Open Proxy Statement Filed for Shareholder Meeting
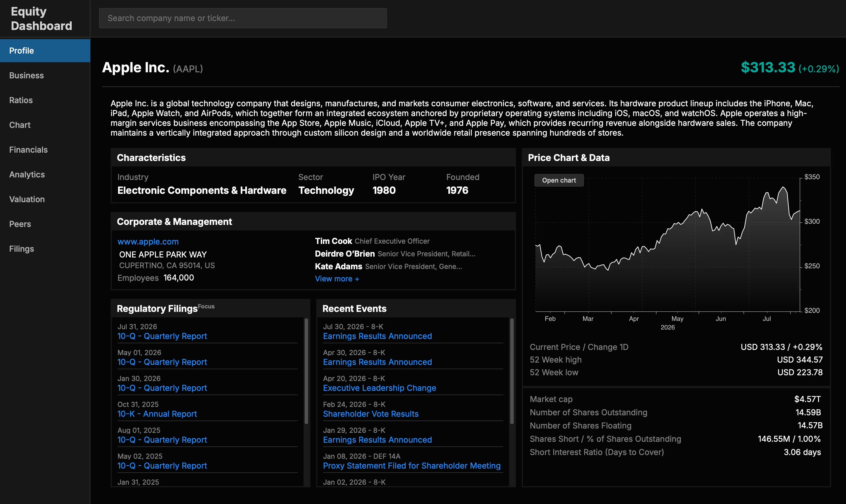Viewport: 846px width, 504px height. (x=411, y=466)
